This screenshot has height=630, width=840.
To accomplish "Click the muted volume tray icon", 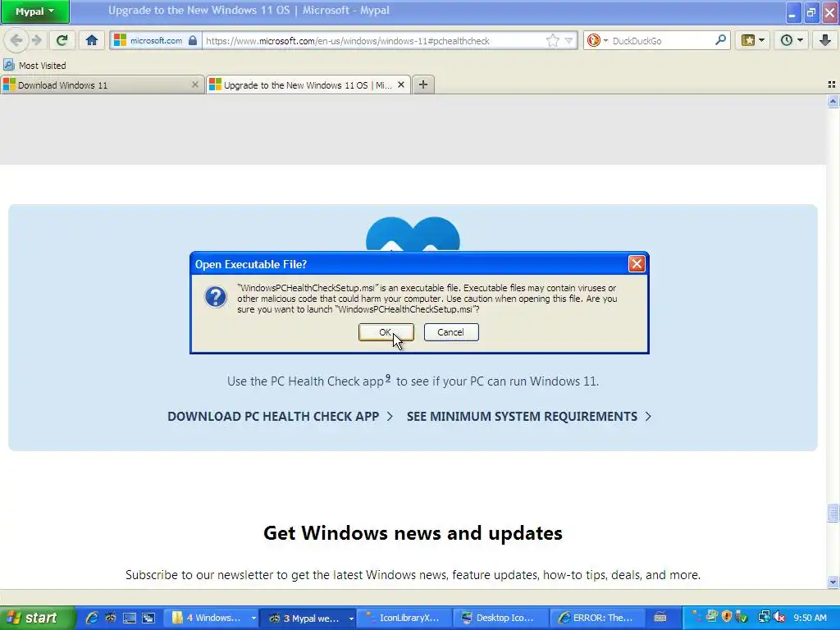I will click(780, 617).
